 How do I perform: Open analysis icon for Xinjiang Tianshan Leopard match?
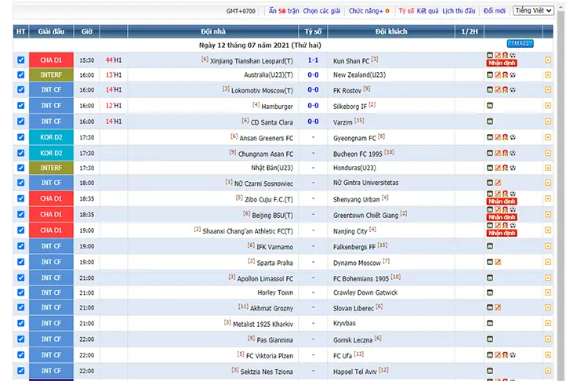pyautogui.click(x=490, y=55)
